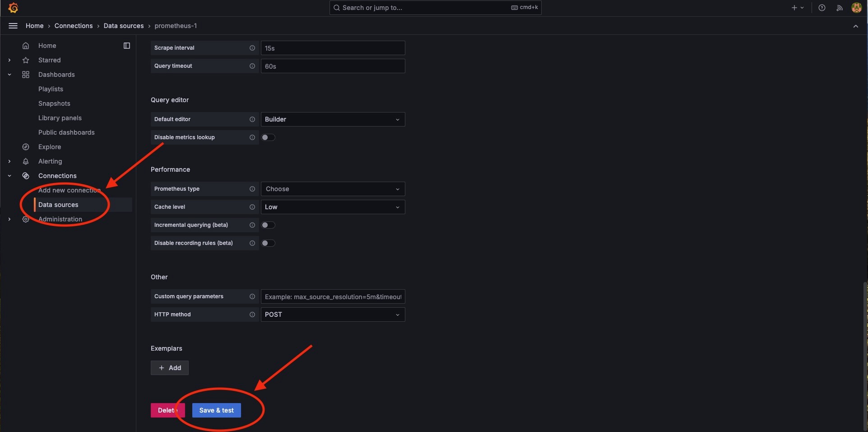Screen dimensions: 868x432
Task: Click the Search or jump to box
Action: click(x=435, y=8)
